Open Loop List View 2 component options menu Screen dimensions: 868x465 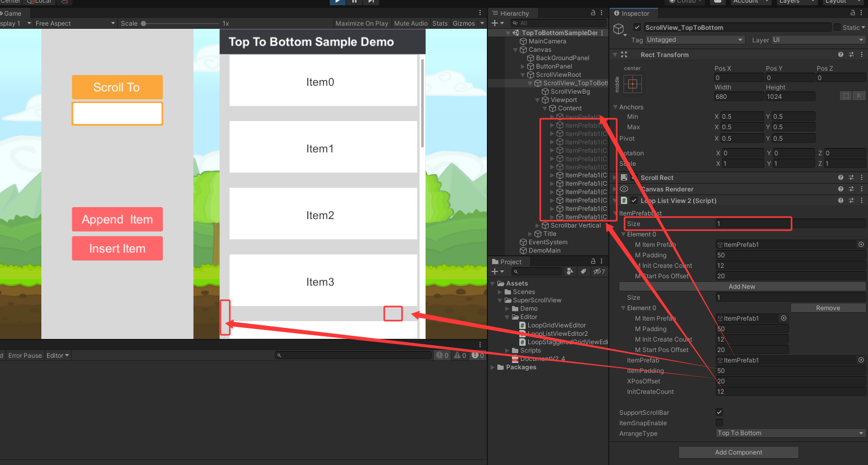click(862, 200)
